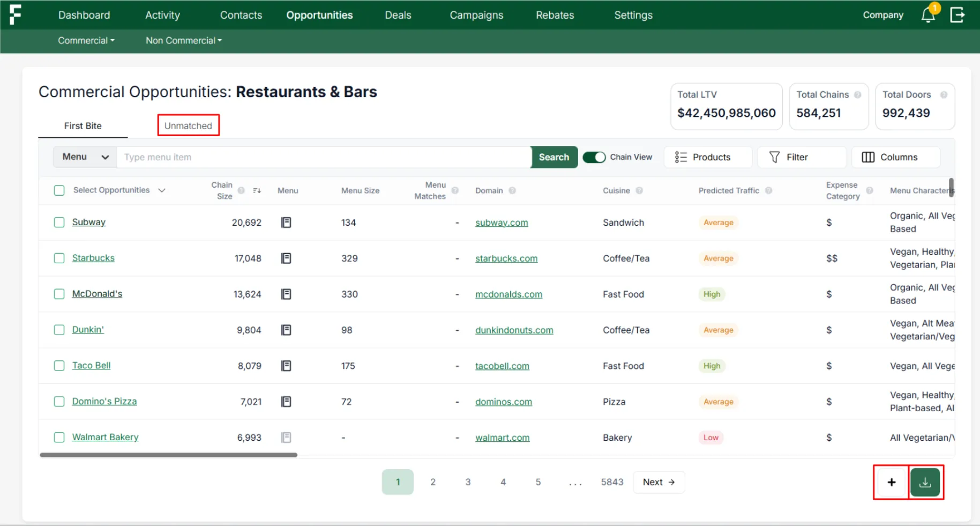
Task: Expand the Select Opportunities chevron
Action: 162,190
